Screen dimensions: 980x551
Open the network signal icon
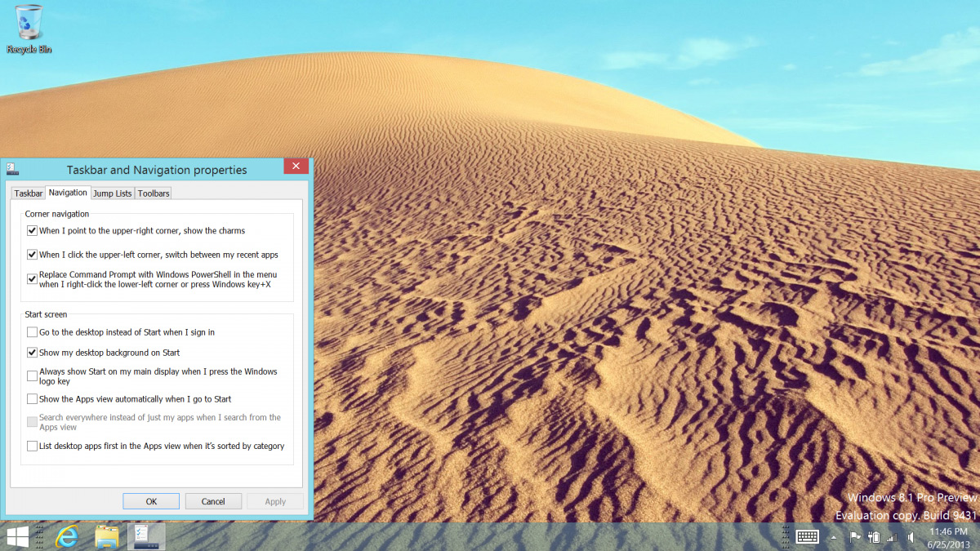coord(892,537)
